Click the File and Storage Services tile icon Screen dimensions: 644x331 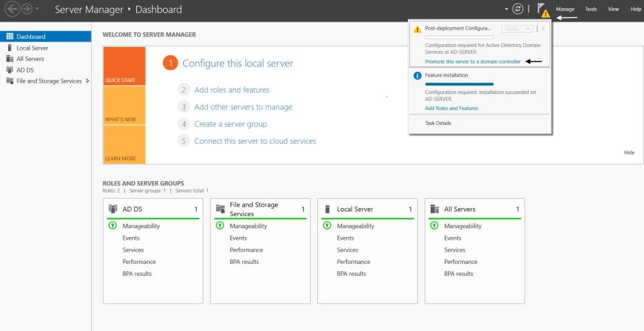(x=220, y=209)
